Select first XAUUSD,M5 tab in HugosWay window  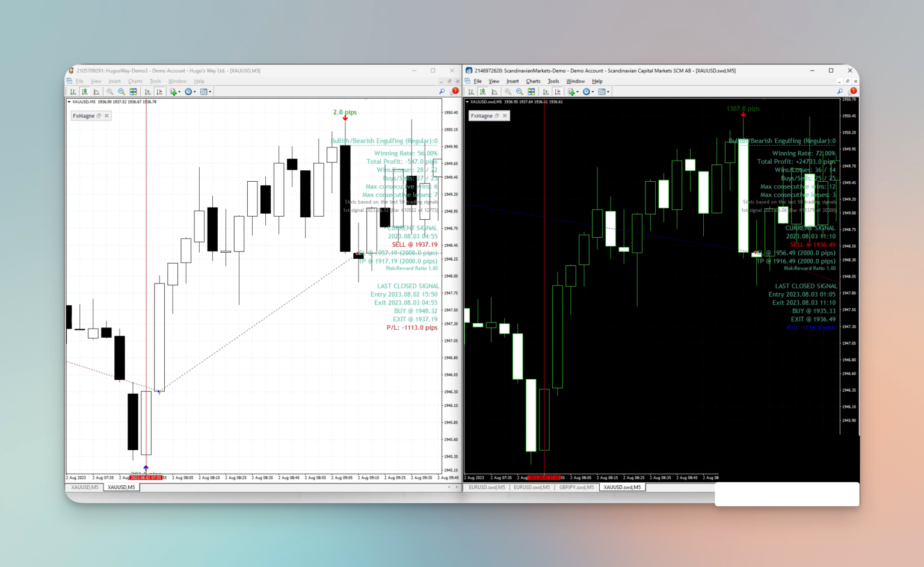click(x=85, y=487)
